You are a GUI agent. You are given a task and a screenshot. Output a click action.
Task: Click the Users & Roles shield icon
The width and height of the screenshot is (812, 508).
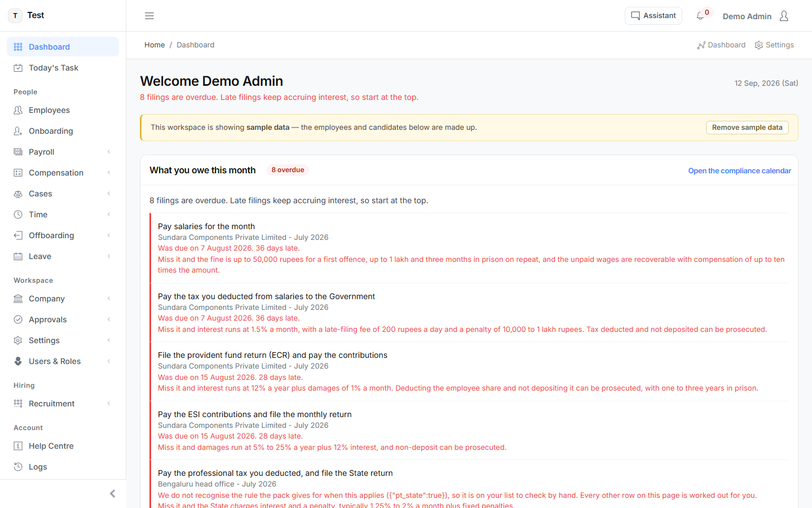click(18, 361)
